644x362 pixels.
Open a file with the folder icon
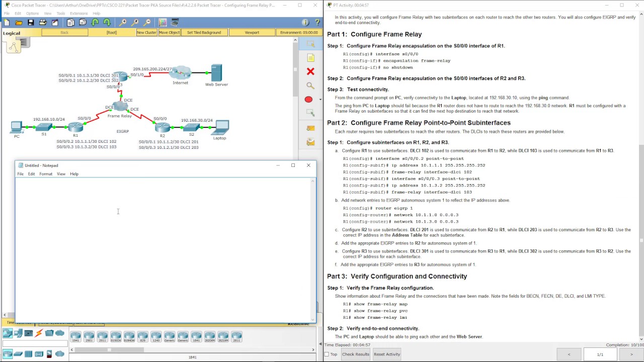click(x=19, y=23)
